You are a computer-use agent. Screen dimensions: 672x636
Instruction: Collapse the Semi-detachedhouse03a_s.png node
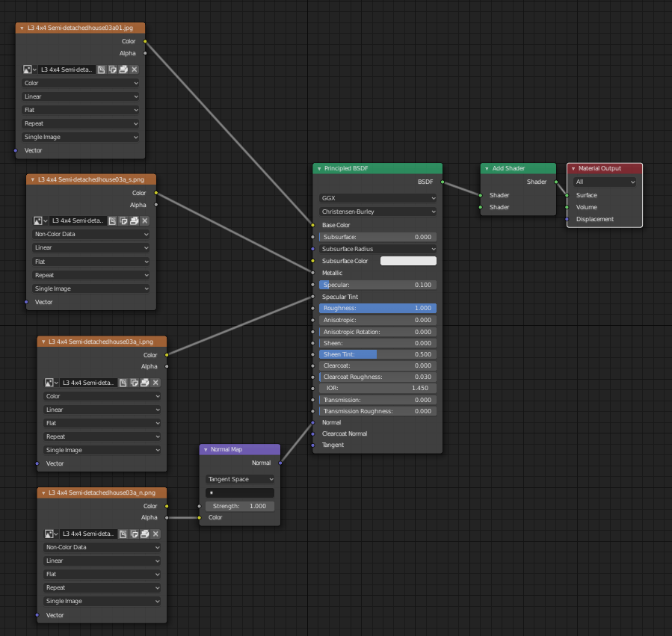tap(33, 179)
